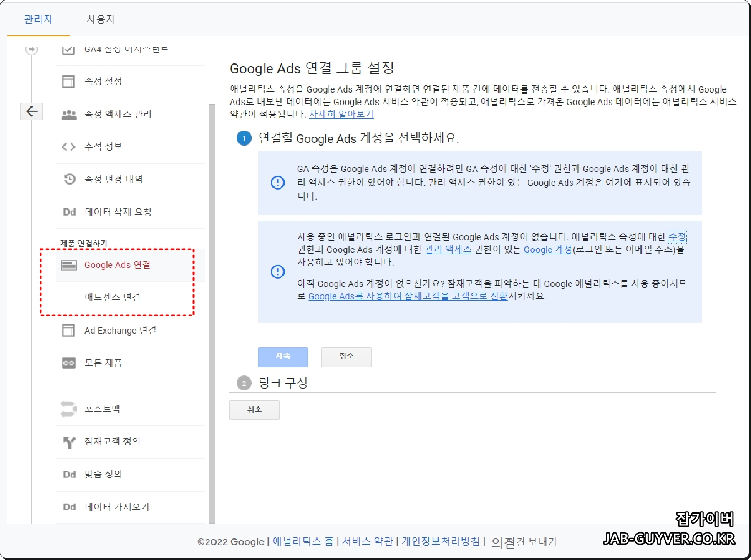The height and width of the screenshot is (560, 751).
Task: Switch to the 사용자 tab
Action: [x=101, y=19]
